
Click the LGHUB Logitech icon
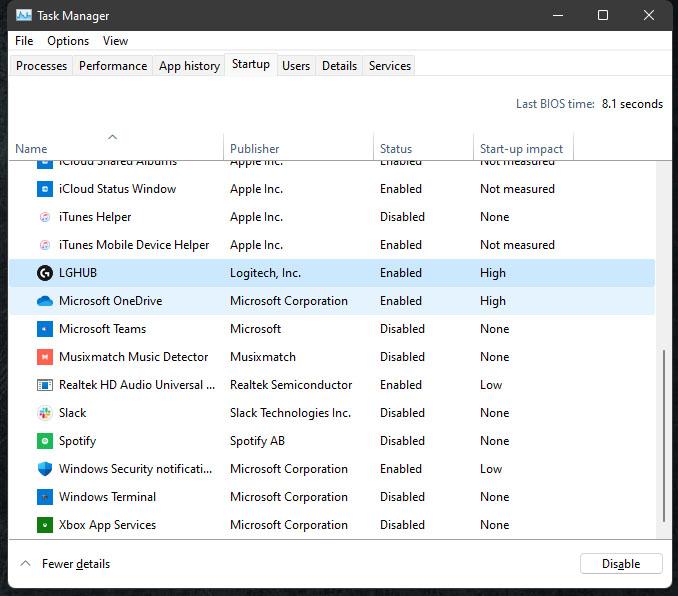(x=45, y=273)
